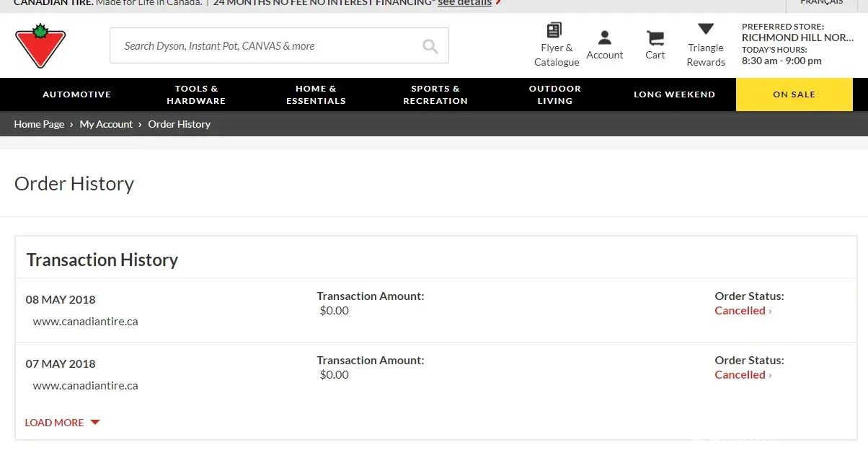Click $0.00 amount for 08 May order
This screenshot has height=463, width=868.
coord(335,311)
